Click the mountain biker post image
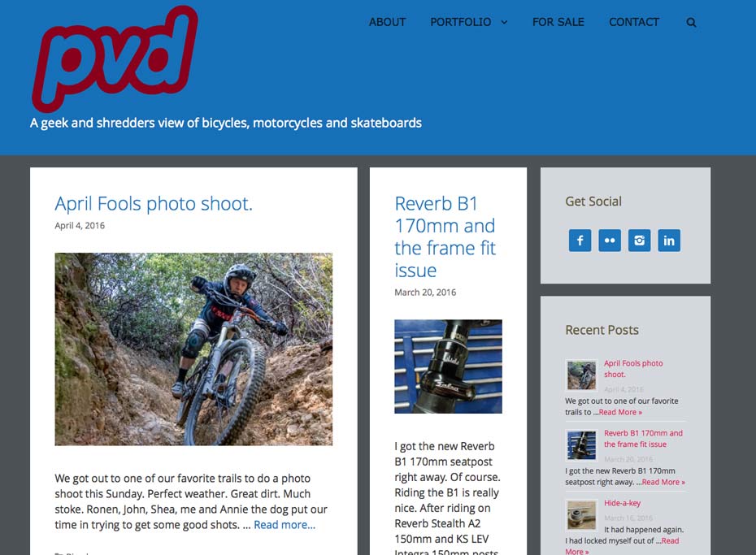The height and width of the screenshot is (555, 756). click(x=193, y=349)
